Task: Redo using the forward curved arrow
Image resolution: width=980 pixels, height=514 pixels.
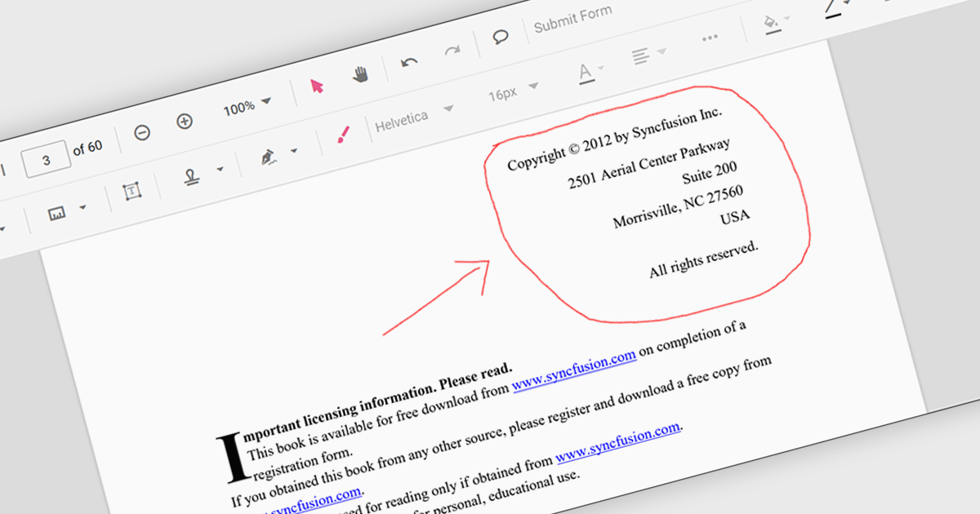Action: click(x=452, y=51)
